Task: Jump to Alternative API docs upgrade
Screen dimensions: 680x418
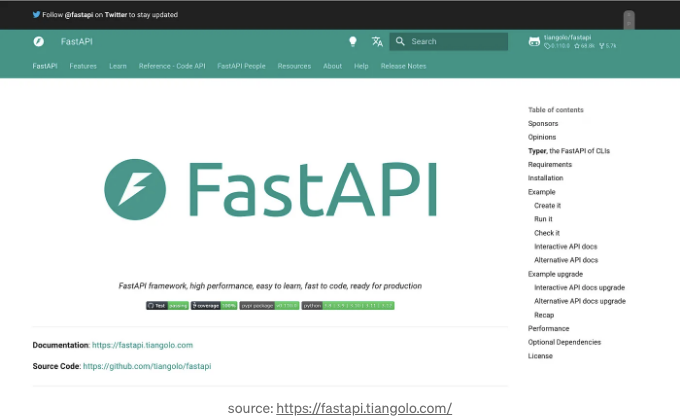Action: (x=580, y=301)
